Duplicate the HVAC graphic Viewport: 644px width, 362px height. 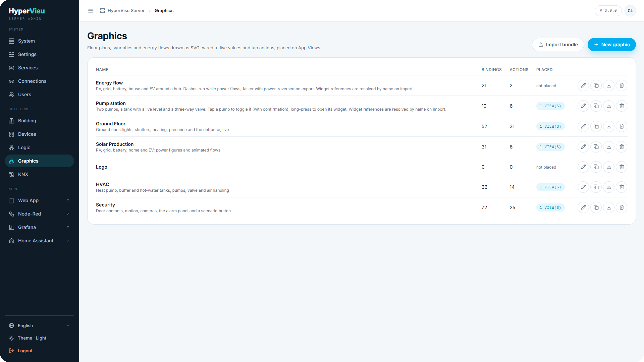[x=596, y=187]
